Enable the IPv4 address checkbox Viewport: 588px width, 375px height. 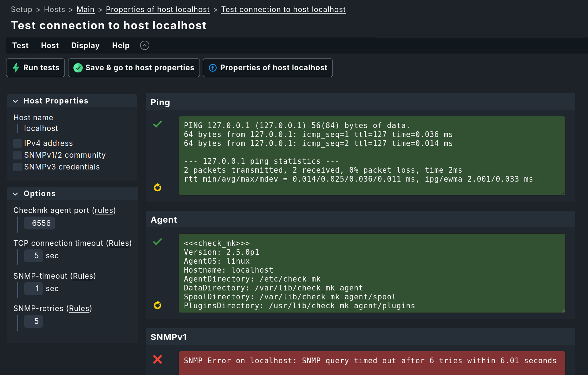tap(17, 143)
